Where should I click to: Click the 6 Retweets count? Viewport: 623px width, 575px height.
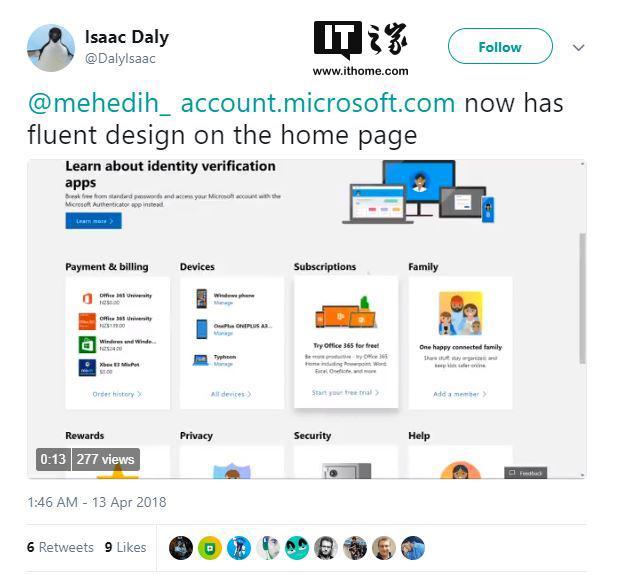[x=60, y=547]
